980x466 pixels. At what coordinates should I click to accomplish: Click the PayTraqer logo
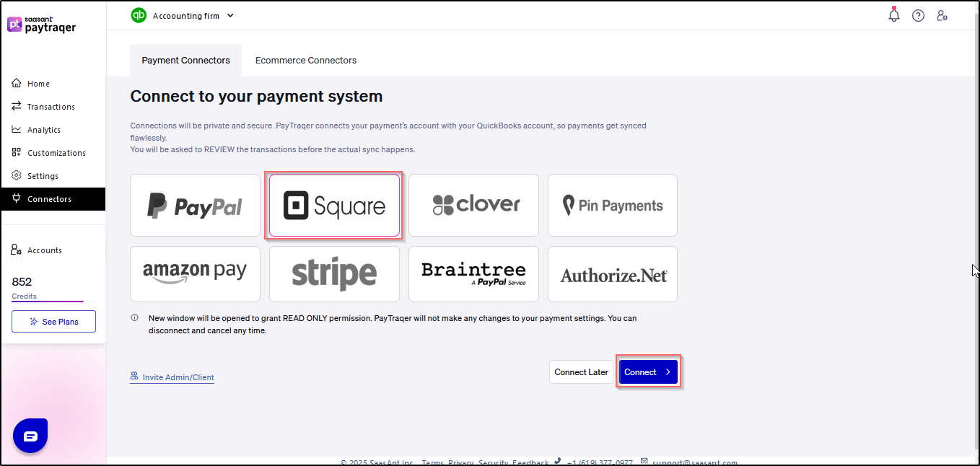pyautogui.click(x=41, y=24)
